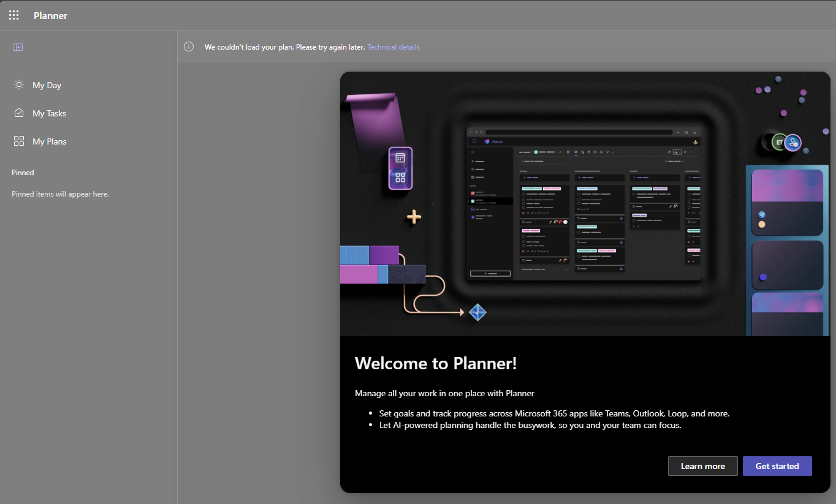Collapse the left navigation pane
836x504 pixels.
(18, 47)
